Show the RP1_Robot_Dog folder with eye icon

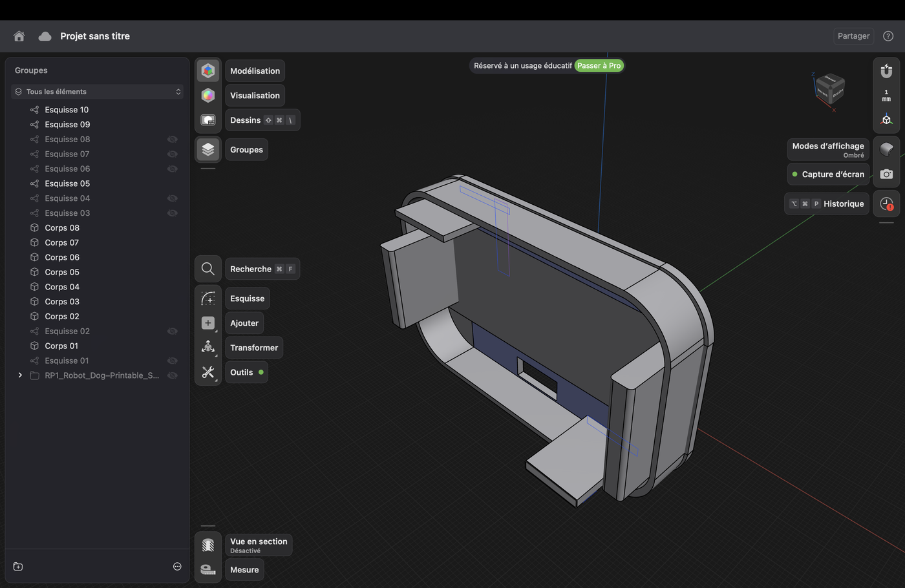(172, 375)
